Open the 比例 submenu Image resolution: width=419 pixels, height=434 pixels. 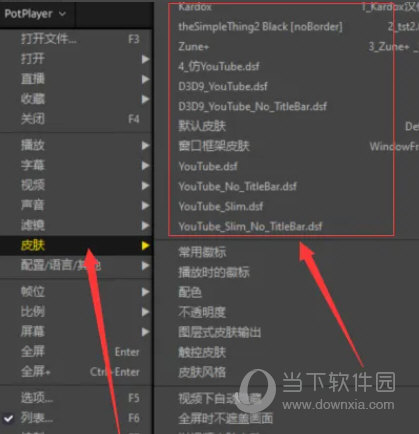[x=76, y=312]
